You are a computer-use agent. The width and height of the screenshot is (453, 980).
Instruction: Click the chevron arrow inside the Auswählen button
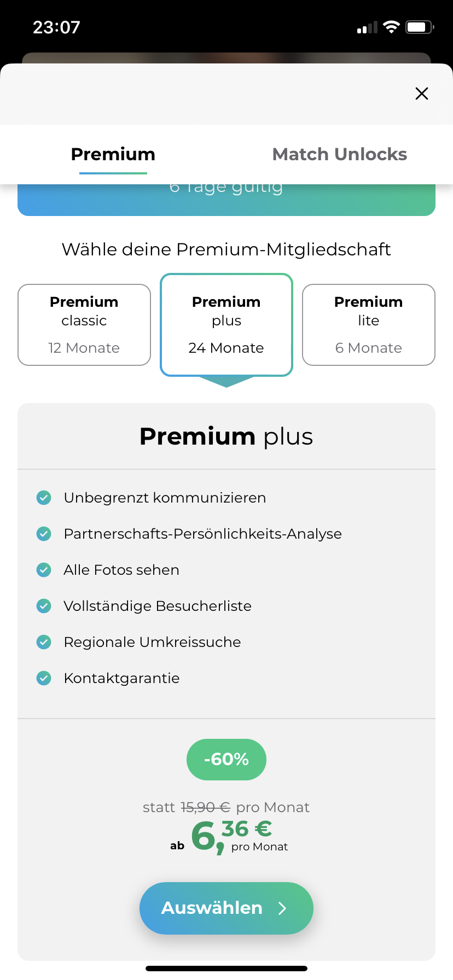pos(283,908)
